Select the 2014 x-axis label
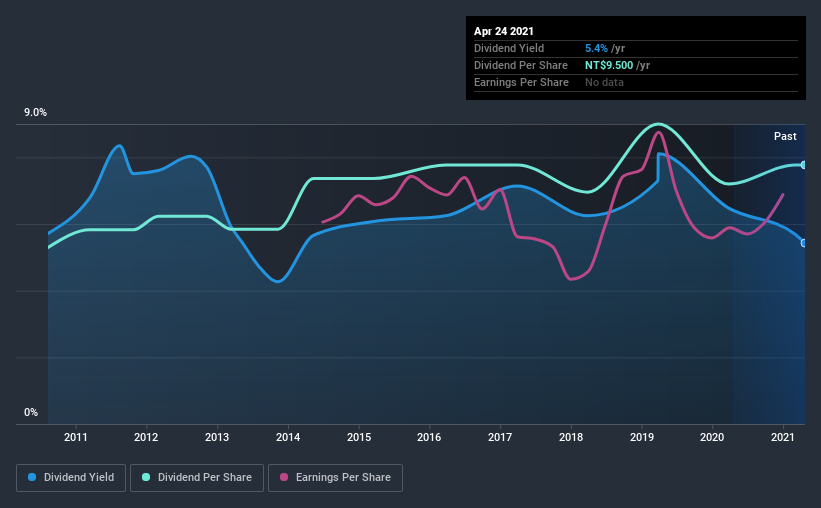This screenshot has height=508, width=821. pos(288,437)
